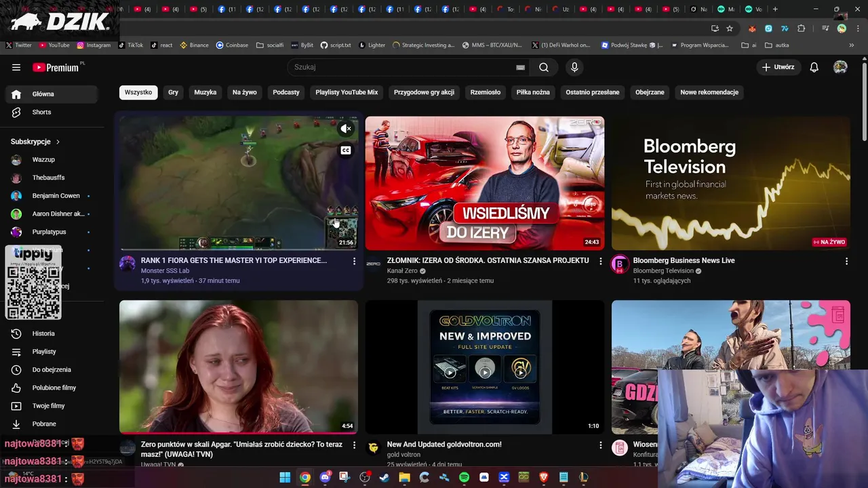This screenshot has width=868, height=488.
Task: Click the Fiora video progress bar
Action: point(239,249)
